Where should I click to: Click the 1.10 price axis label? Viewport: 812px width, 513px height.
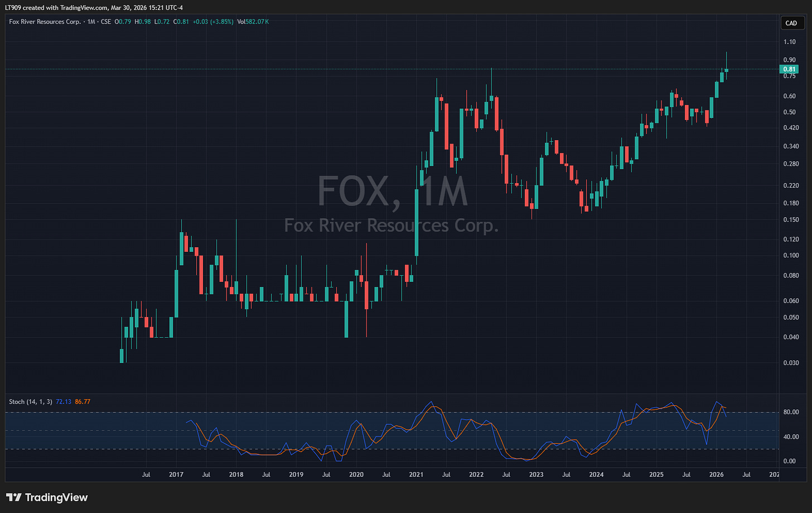790,42
